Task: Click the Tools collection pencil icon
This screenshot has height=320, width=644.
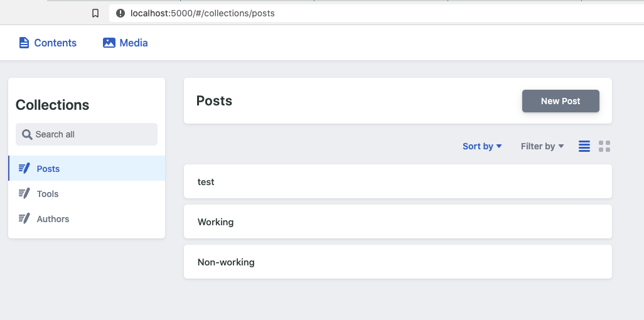Action: tap(24, 193)
